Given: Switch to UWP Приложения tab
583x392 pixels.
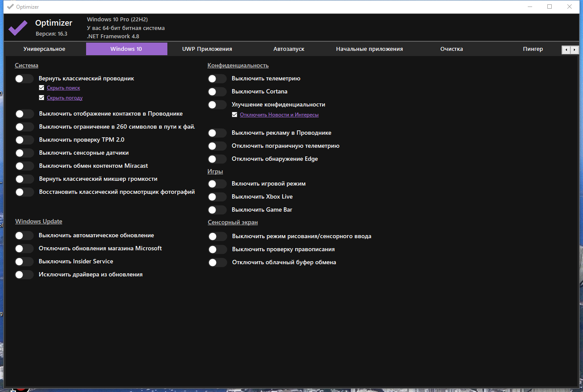Looking at the screenshot, I should pos(207,49).
